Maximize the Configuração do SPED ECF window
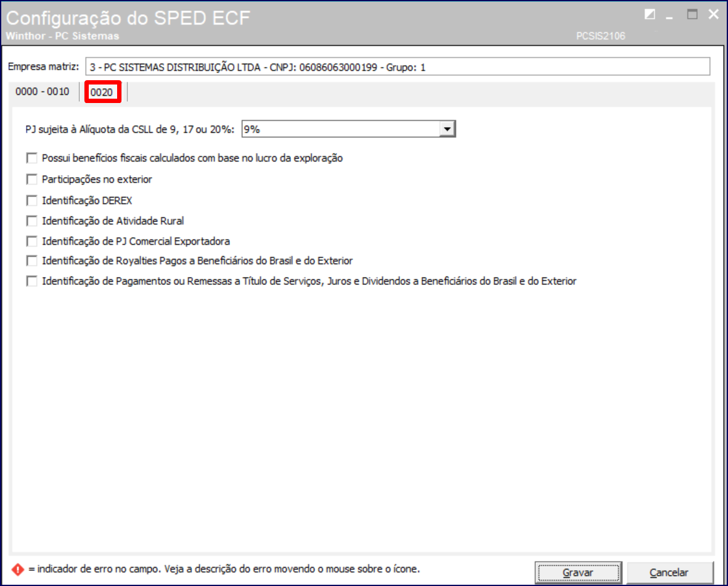This screenshot has width=728, height=586. coord(692,14)
